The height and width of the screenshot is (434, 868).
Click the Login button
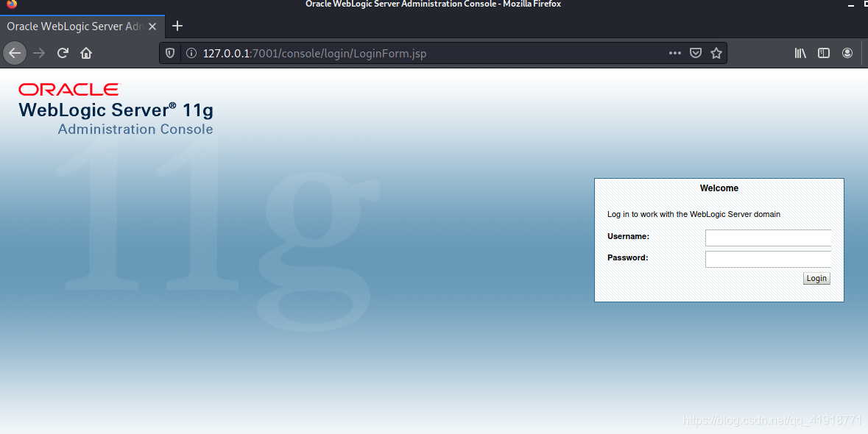pos(816,278)
